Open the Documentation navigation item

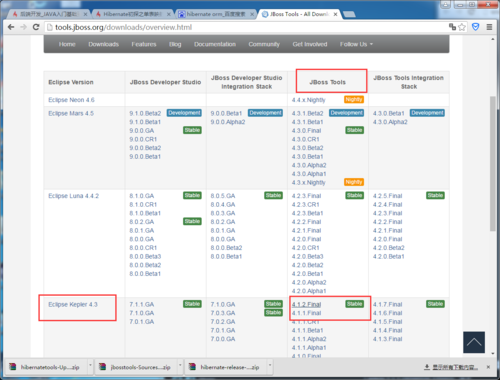click(x=215, y=44)
